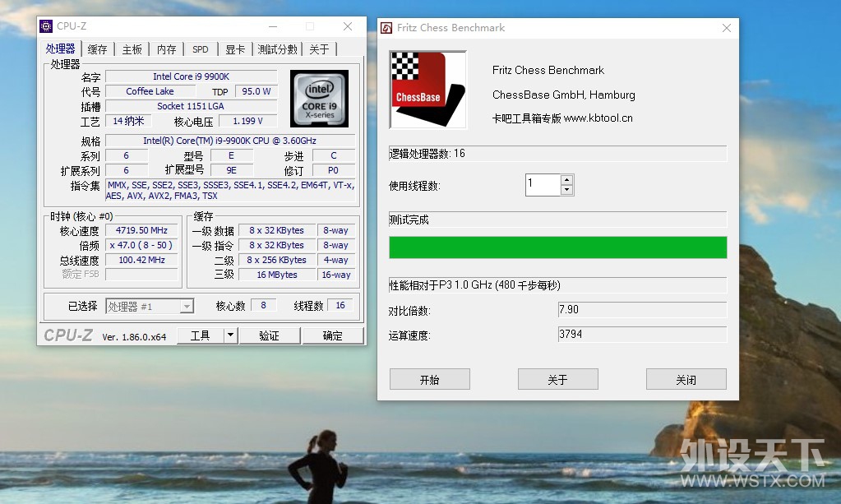The height and width of the screenshot is (504, 841).
Task: Click the ChessBase logo image
Action: 428,90
